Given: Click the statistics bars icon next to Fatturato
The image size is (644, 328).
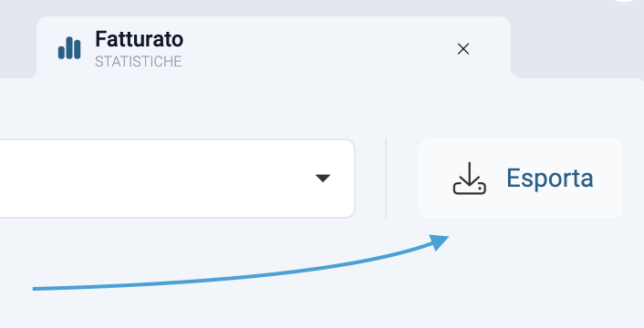Looking at the screenshot, I should [x=69, y=48].
